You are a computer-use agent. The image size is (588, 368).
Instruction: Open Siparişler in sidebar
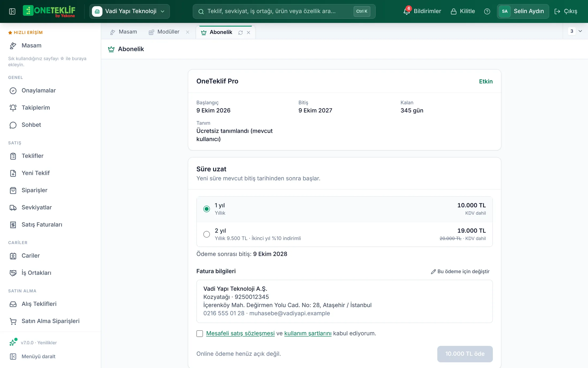51,190
